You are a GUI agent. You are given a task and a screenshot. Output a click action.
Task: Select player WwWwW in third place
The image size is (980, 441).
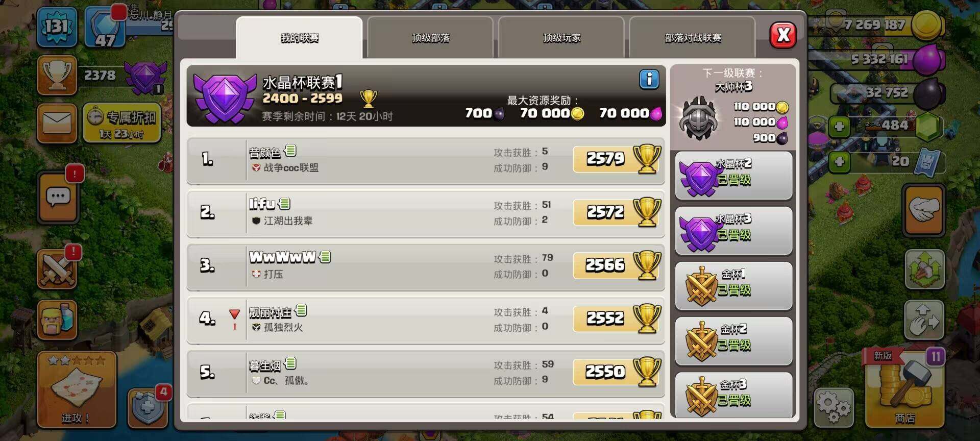coord(426,266)
